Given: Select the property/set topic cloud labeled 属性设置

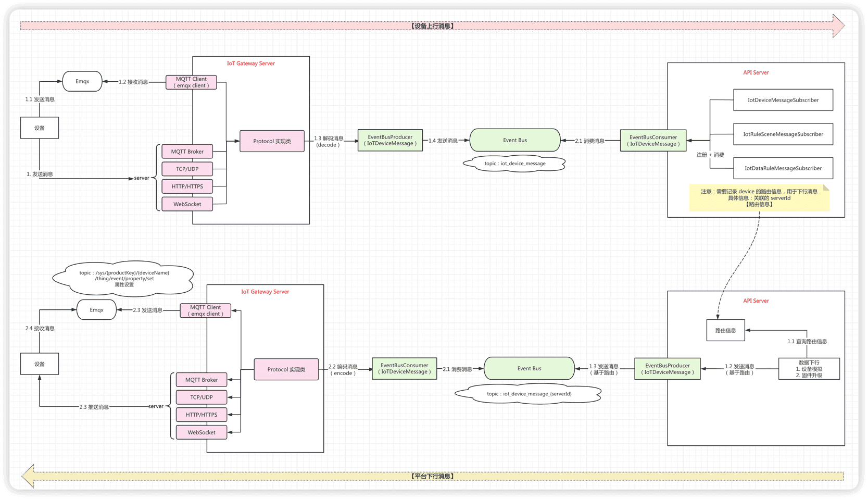Looking at the screenshot, I should pyautogui.click(x=123, y=279).
